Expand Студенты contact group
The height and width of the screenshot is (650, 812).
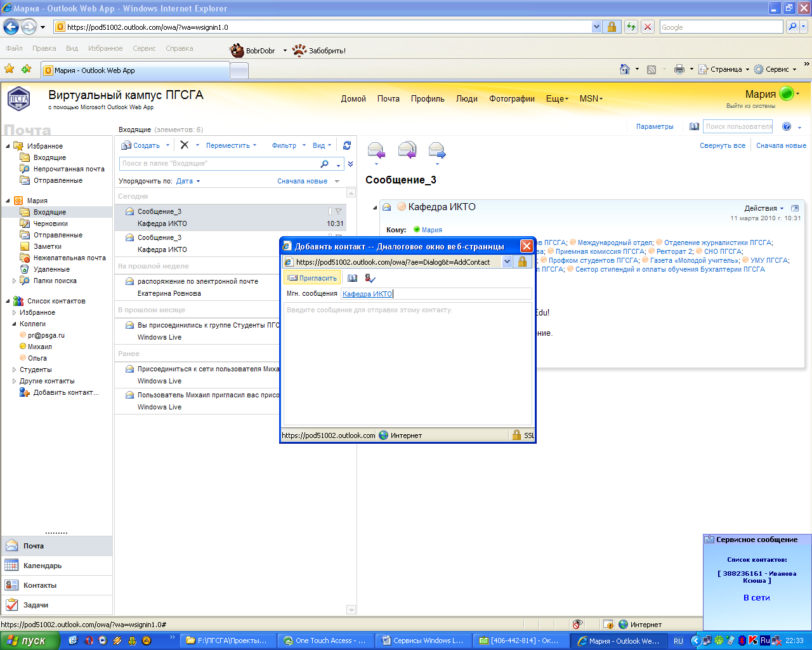click(x=15, y=369)
